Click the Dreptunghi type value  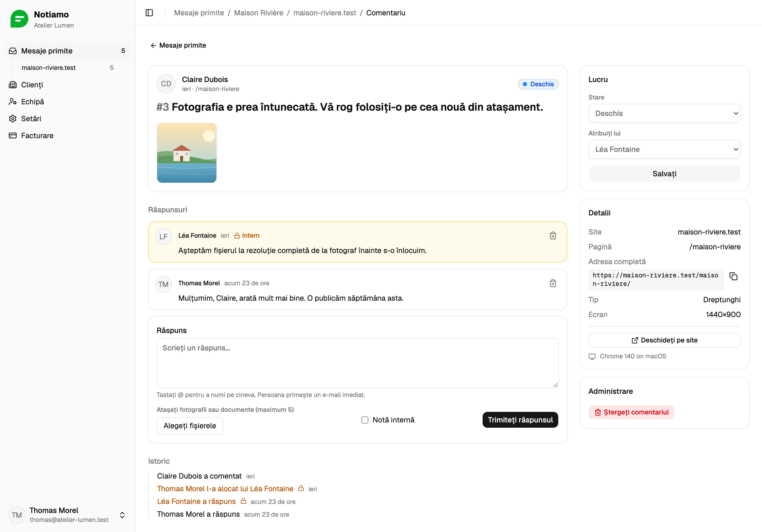722,300
